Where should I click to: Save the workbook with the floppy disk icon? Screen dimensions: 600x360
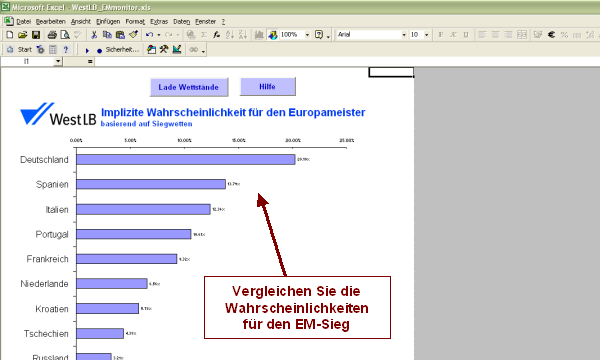(36, 35)
